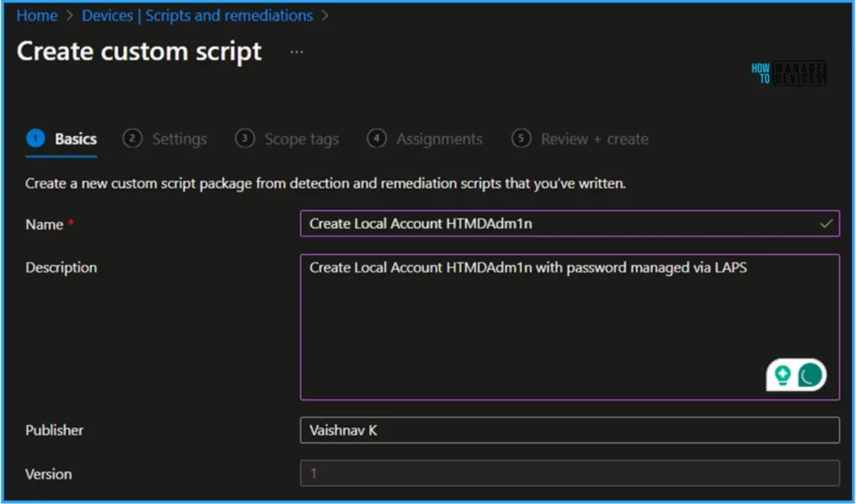Click the Name field label

tap(44, 225)
